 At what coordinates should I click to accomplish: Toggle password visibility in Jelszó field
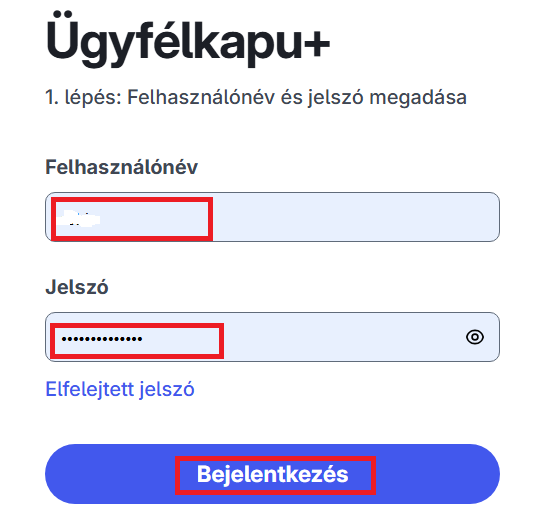[475, 337]
